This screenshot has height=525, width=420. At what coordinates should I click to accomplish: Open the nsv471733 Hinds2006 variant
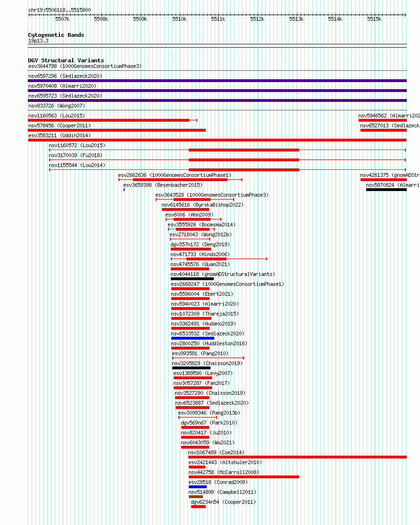tap(200, 254)
